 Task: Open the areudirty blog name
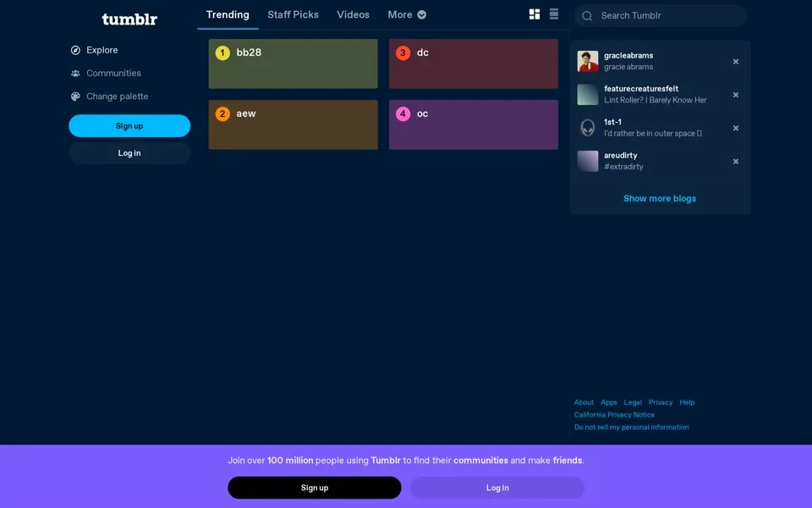(x=620, y=155)
